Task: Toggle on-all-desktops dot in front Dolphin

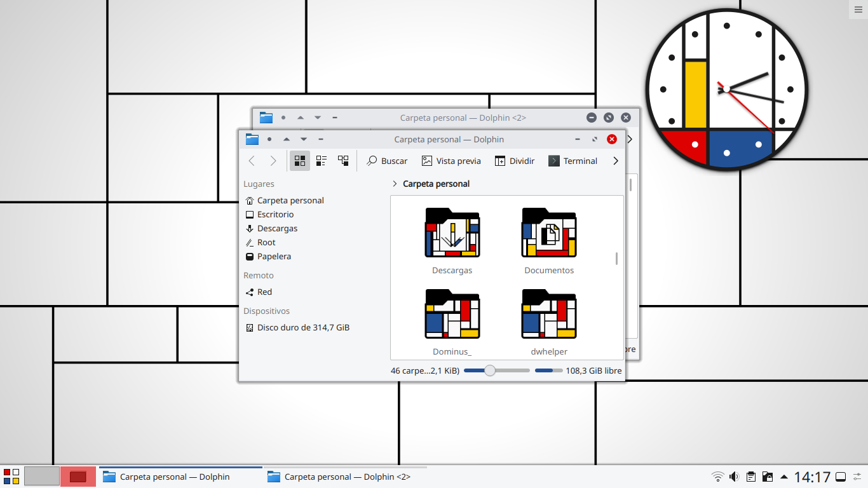Action: [x=269, y=139]
